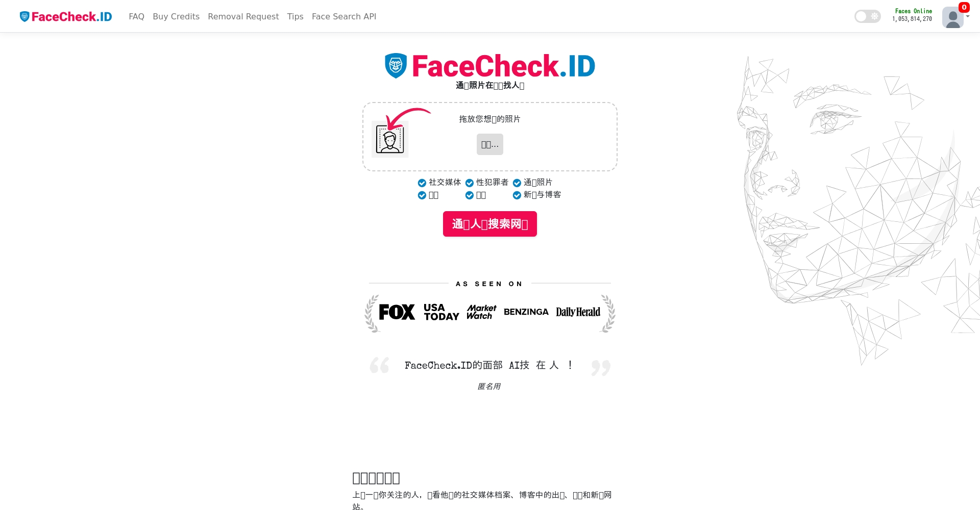Click the gray browse file button

coord(490,144)
